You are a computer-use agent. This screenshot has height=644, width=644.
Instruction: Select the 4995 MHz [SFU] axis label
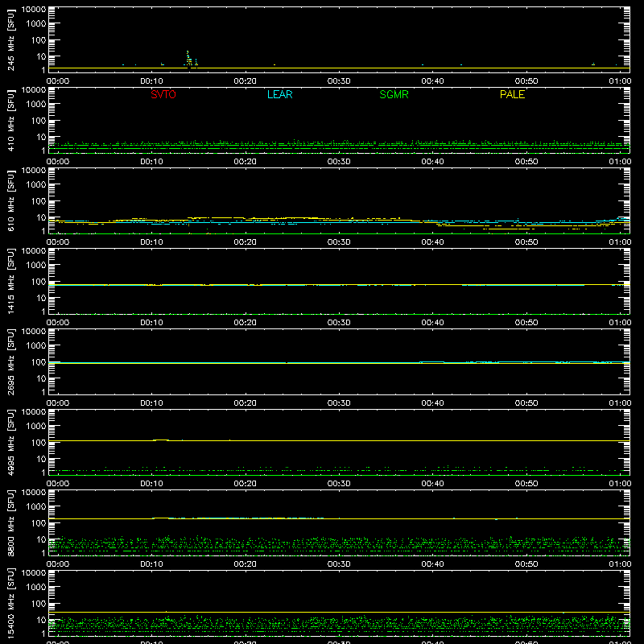click(x=10, y=442)
